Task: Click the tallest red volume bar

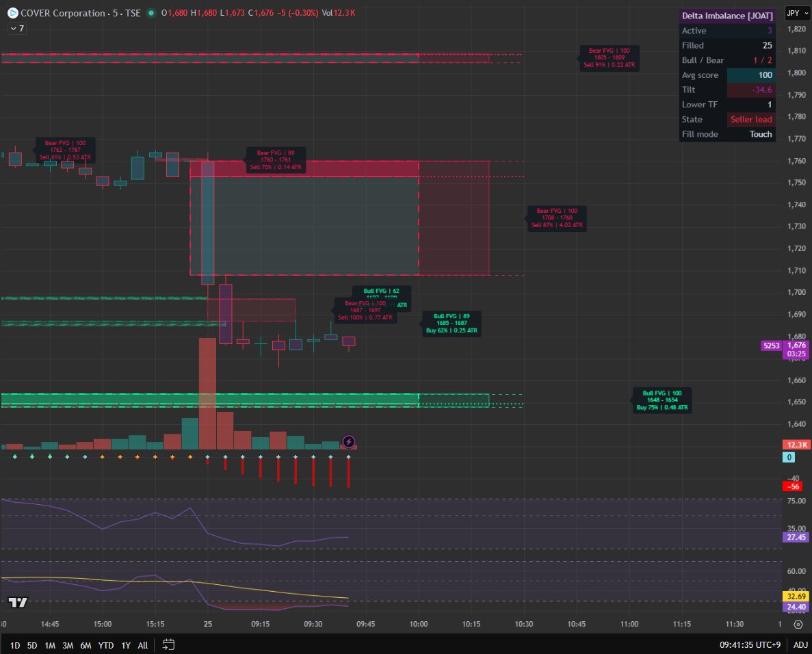Action: pos(207,393)
